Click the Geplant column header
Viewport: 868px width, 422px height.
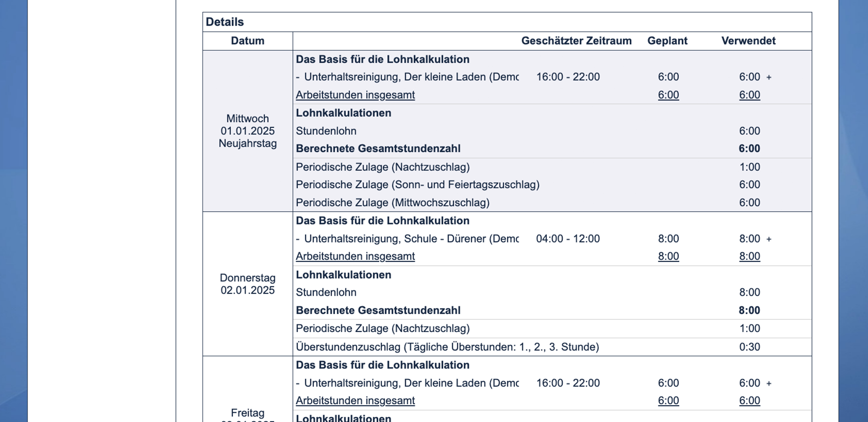click(x=667, y=41)
